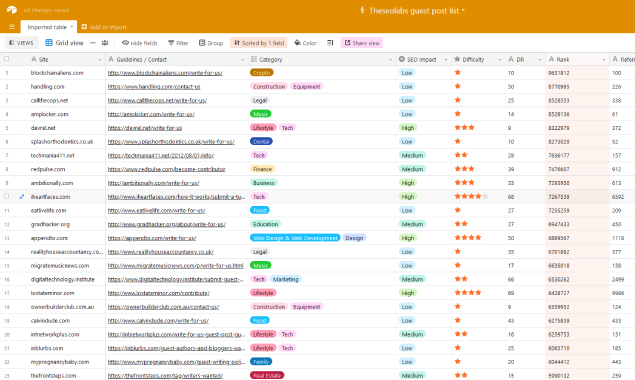Open handling.com contact-us link
635x380 pixels.
154,87
